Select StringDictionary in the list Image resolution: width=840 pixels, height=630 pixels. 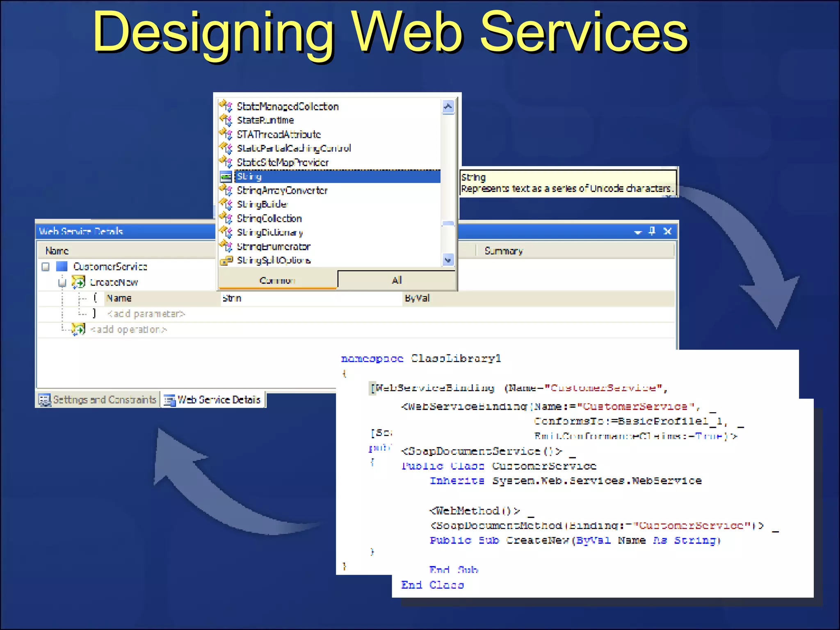pyautogui.click(x=270, y=233)
